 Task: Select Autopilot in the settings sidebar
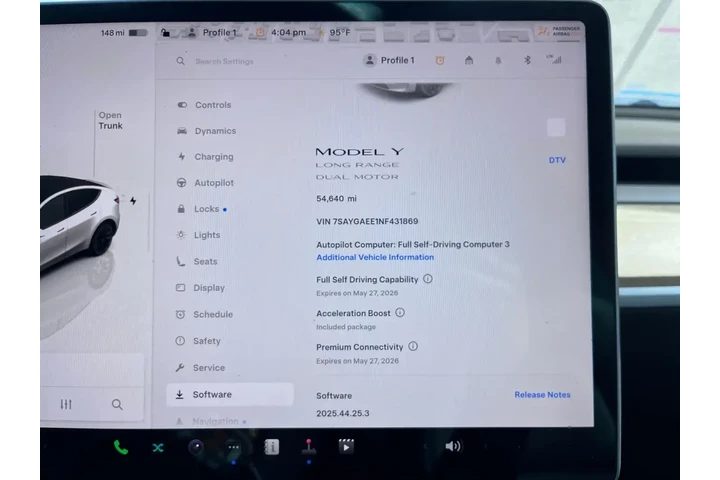pyautogui.click(x=213, y=183)
